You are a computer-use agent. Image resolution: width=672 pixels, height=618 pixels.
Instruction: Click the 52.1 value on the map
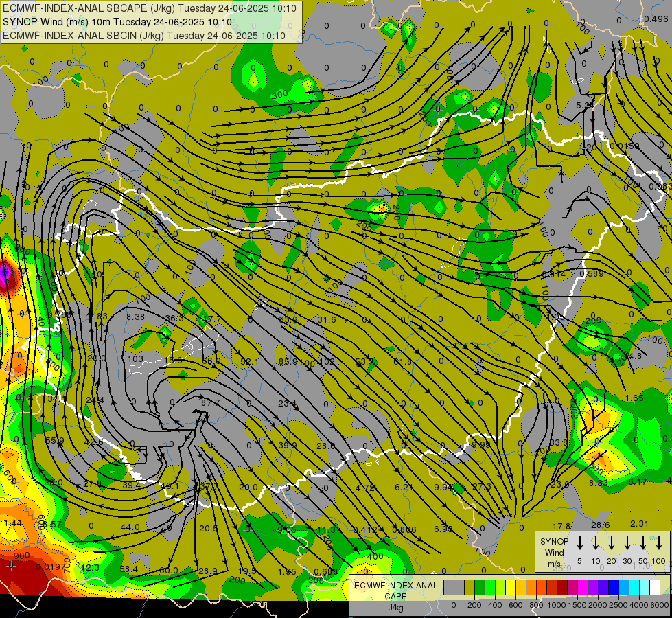coord(249,362)
